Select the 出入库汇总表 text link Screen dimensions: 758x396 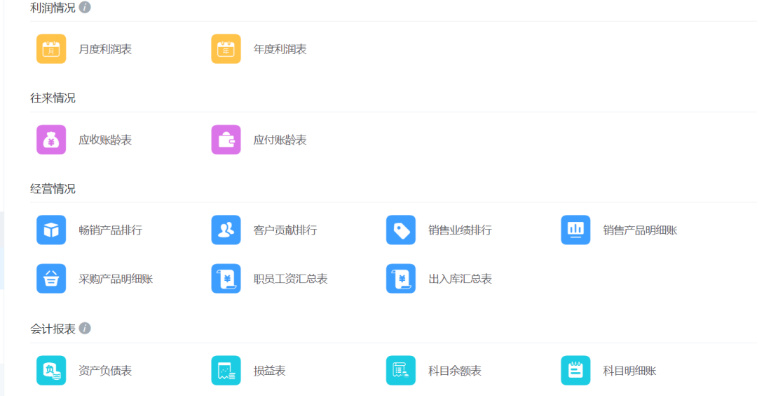pyautogui.click(x=460, y=279)
